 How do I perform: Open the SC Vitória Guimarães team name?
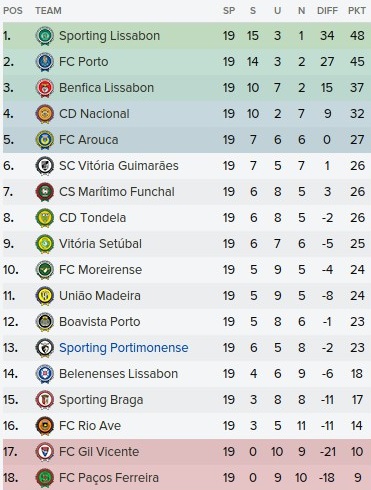(119, 166)
